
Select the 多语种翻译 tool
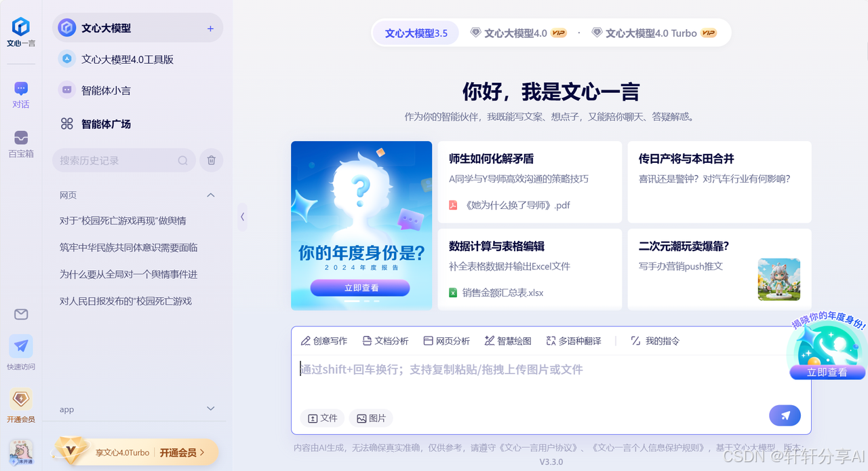(574, 341)
